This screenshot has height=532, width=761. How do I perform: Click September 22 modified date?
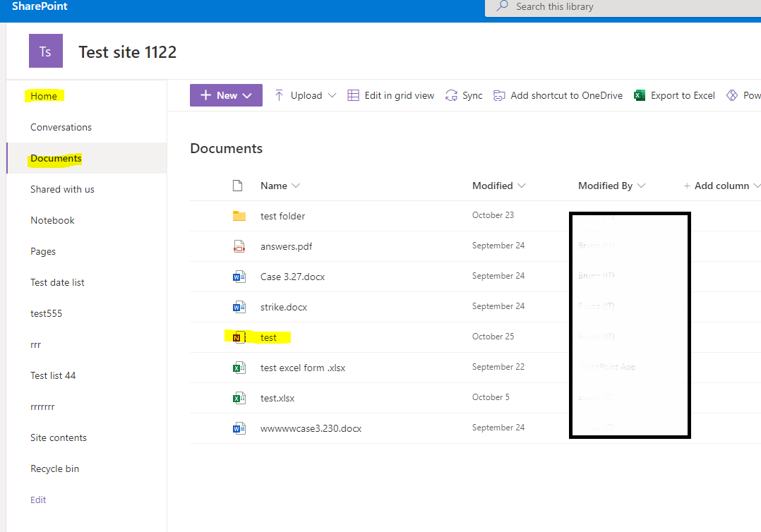[498, 367]
